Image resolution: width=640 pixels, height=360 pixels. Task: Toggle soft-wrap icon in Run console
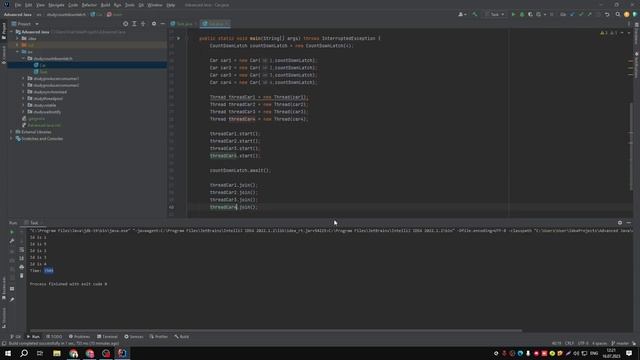[22, 249]
